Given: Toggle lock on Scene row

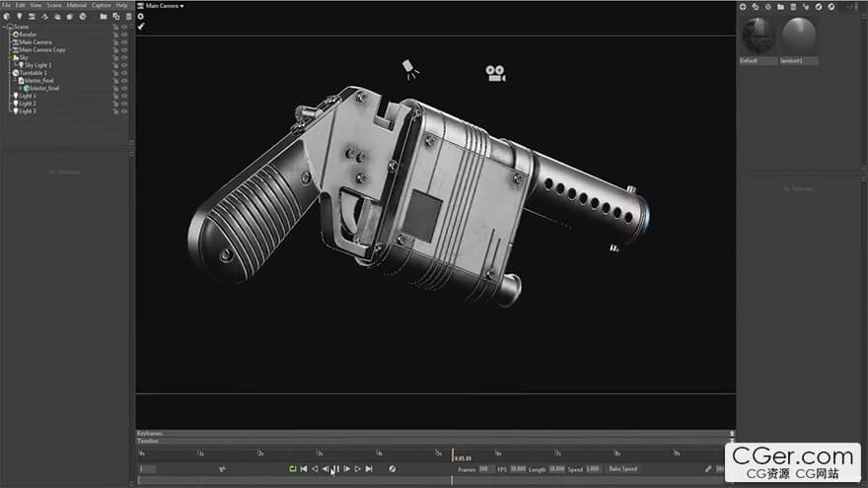Looking at the screenshot, I should pyautogui.click(x=116, y=27).
